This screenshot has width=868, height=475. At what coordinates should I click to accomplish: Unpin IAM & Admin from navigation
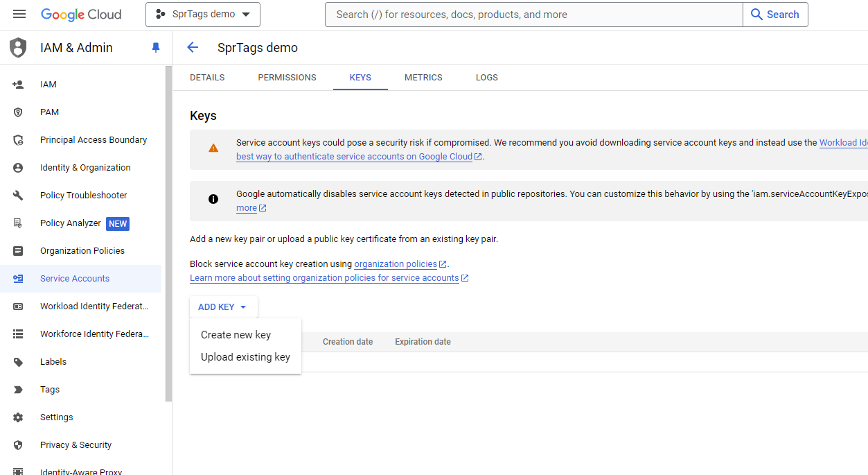pyautogui.click(x=155, y=47)
